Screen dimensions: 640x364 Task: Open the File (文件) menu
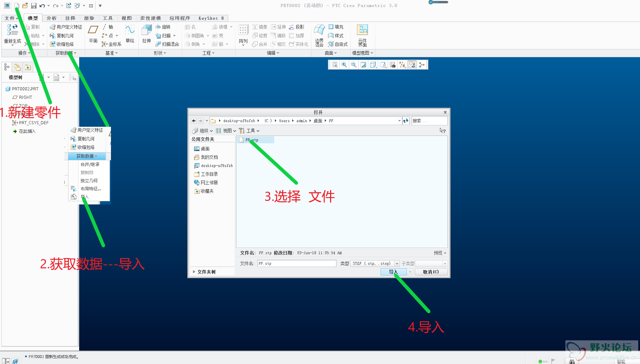coord(11,18)
